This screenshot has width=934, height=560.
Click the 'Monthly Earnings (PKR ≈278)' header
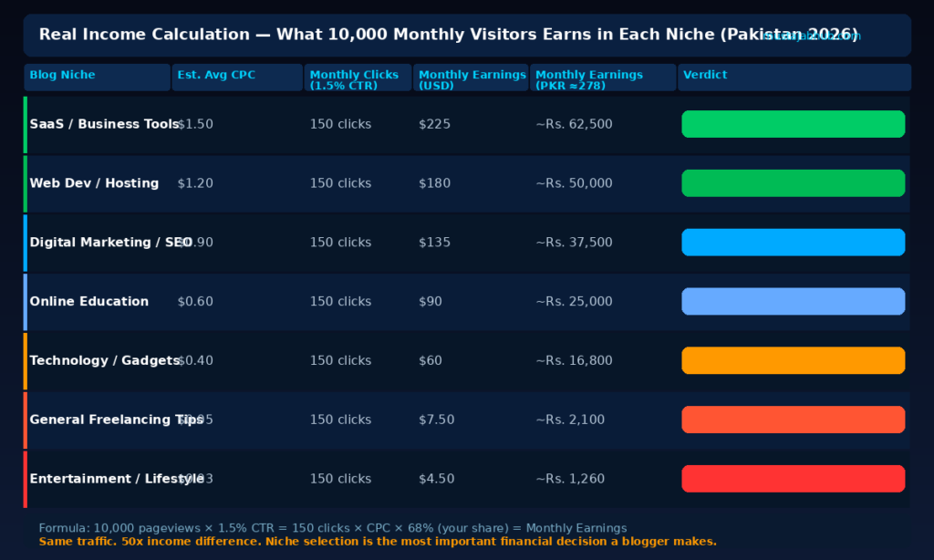603,77
